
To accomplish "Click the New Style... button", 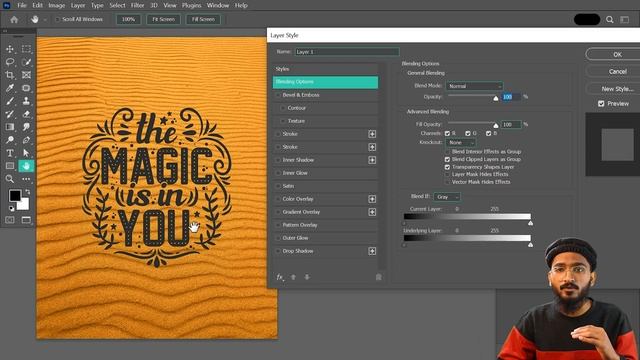I will (617, 89).
